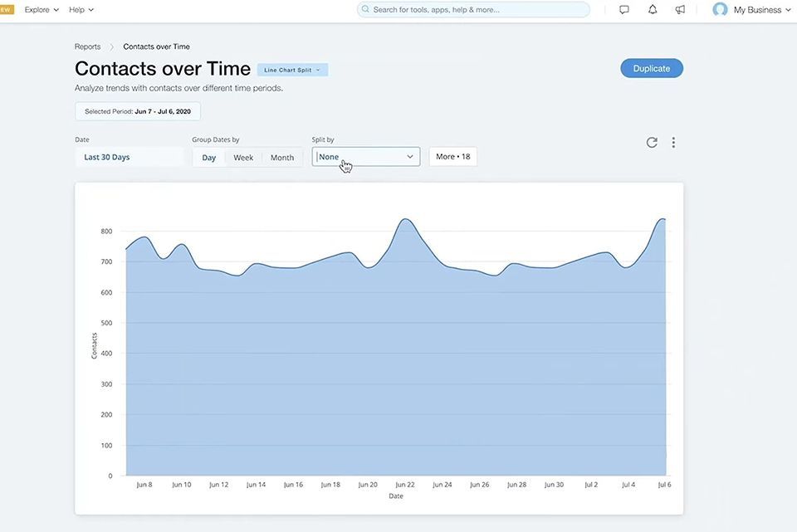Go to the Reports breadcrumb link
The image size is (797, 532).
[x=87, y=46]
